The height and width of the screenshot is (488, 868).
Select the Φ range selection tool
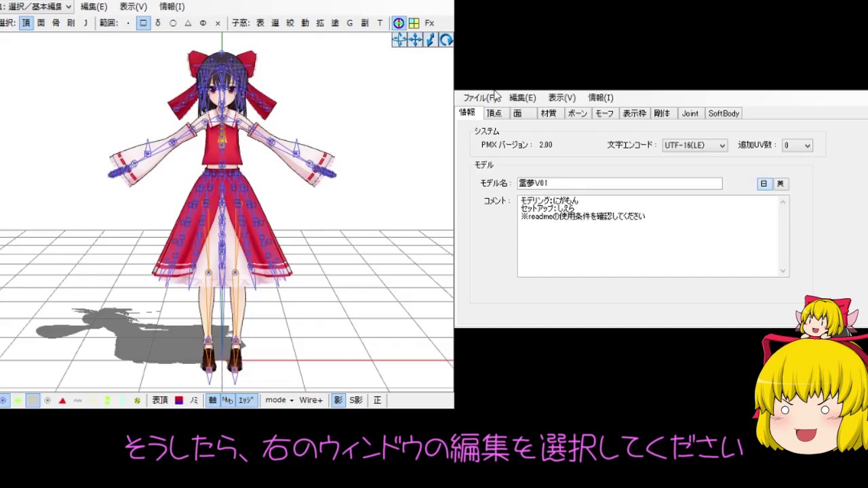(x=203, y=23)
